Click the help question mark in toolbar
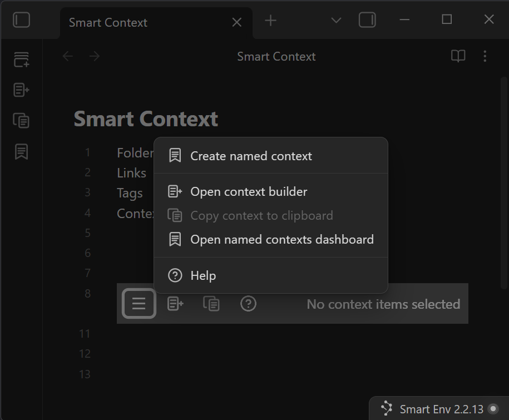This screenshot has width=509, height=420. (x=248, y=304)
